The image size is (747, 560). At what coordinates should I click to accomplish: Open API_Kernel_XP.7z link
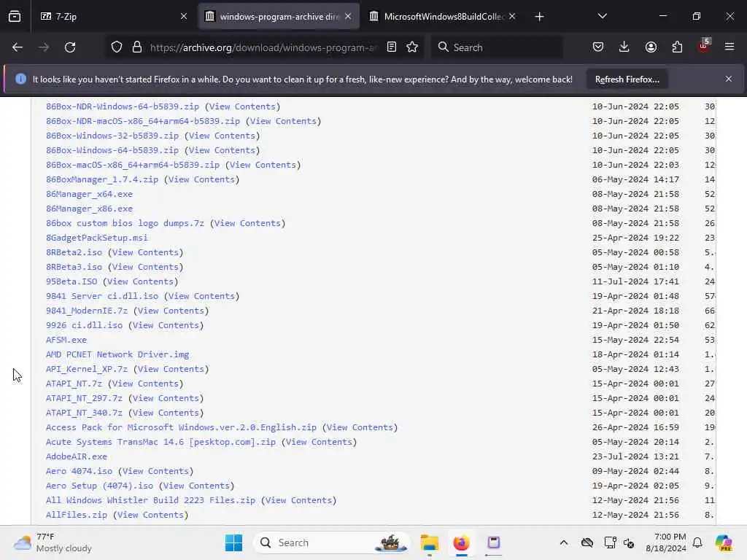[x=87, y=369]
